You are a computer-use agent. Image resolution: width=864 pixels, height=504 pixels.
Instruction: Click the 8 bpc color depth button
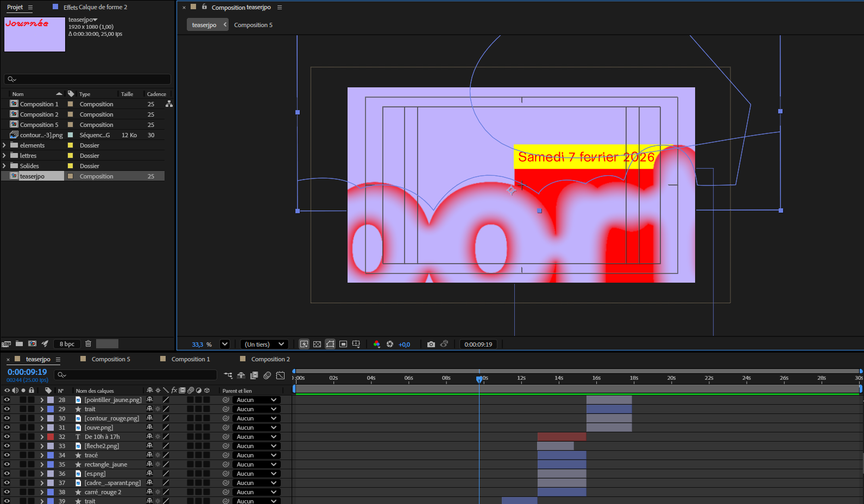[x=67, y=344]
